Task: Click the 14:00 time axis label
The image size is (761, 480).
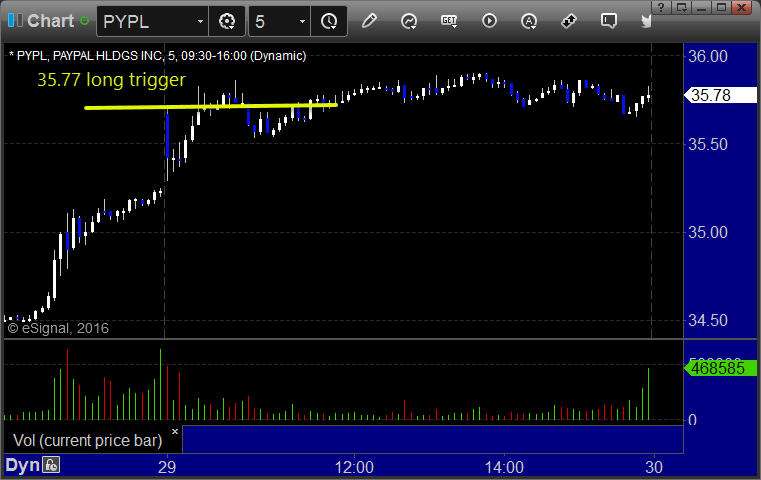Action: (504, 467)
